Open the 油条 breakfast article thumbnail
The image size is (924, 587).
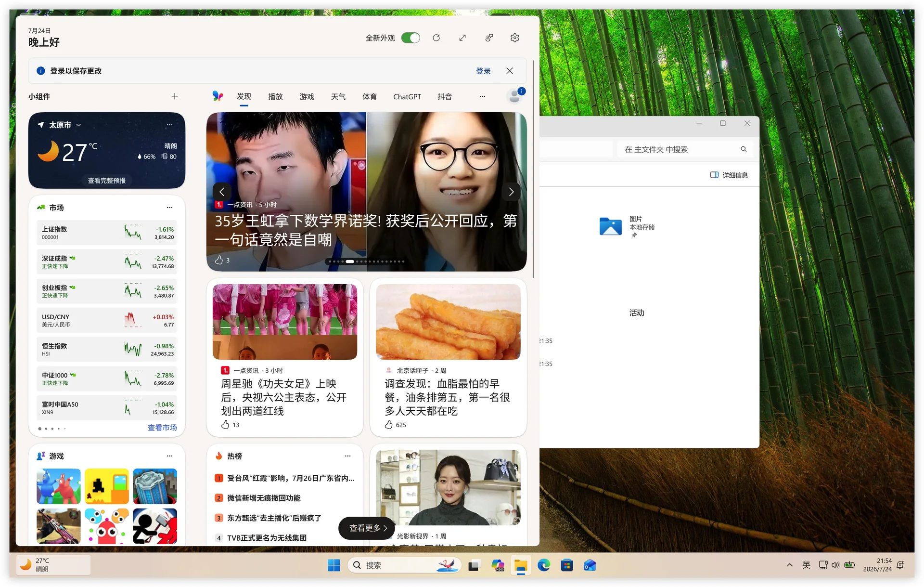448,322
